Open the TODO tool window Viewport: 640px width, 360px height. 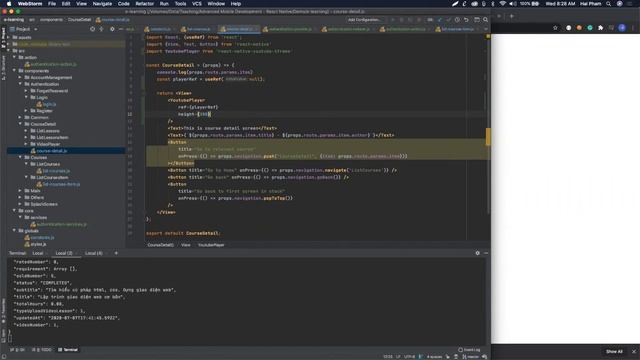tap(42, 350)
